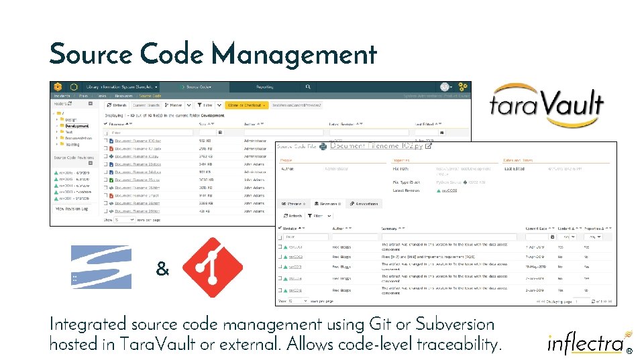
Task: Click the folders refresh icon beside Folders label
Action: (70, 103)
